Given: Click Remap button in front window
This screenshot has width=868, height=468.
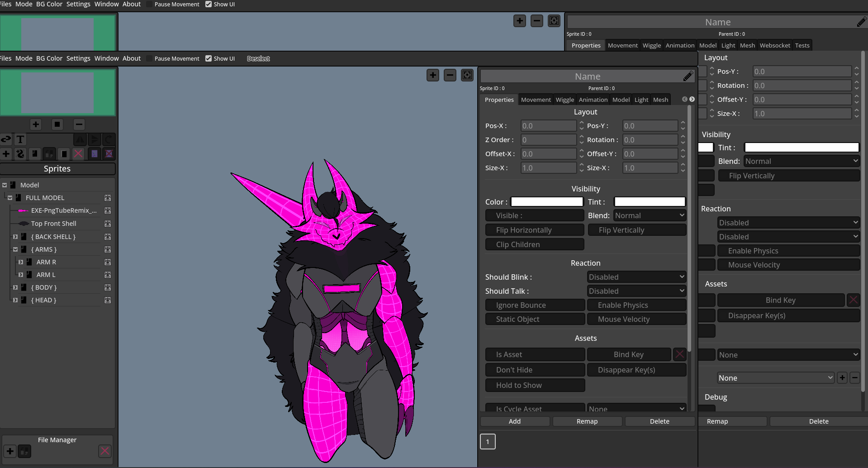Looking at the screenshot, I should (x=587, y=421).
